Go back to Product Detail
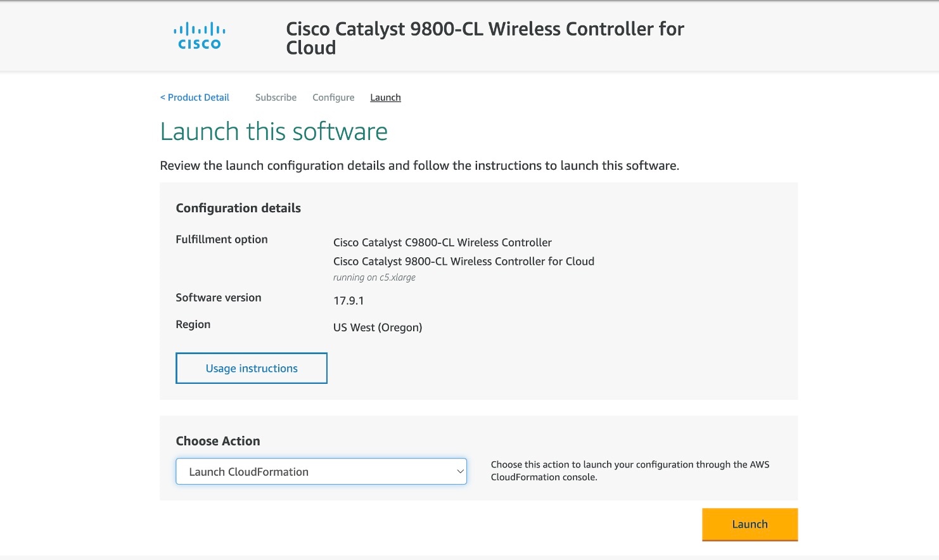 pos(195,98)
